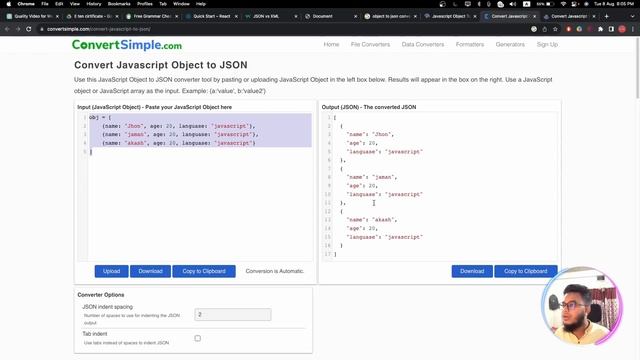Click the "name": "akash" output line
Screen dimensions: 640x360
click(x=372, y=220)
